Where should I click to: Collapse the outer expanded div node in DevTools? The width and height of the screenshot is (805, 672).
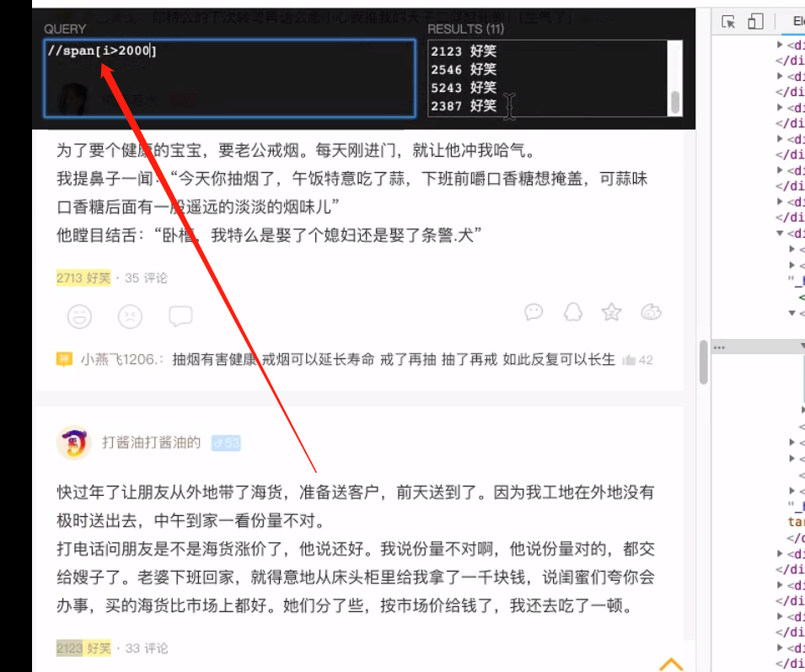click(780, 234)
